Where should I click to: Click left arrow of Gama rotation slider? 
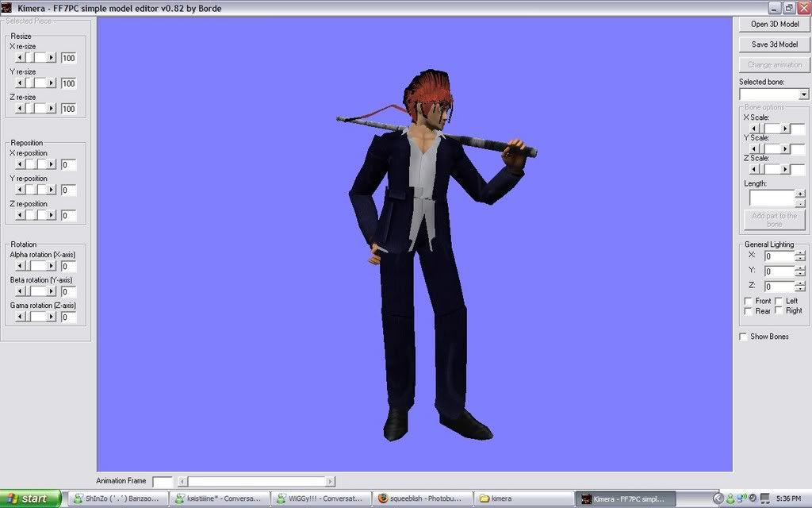pyautogui.click(x=20, y=317)
